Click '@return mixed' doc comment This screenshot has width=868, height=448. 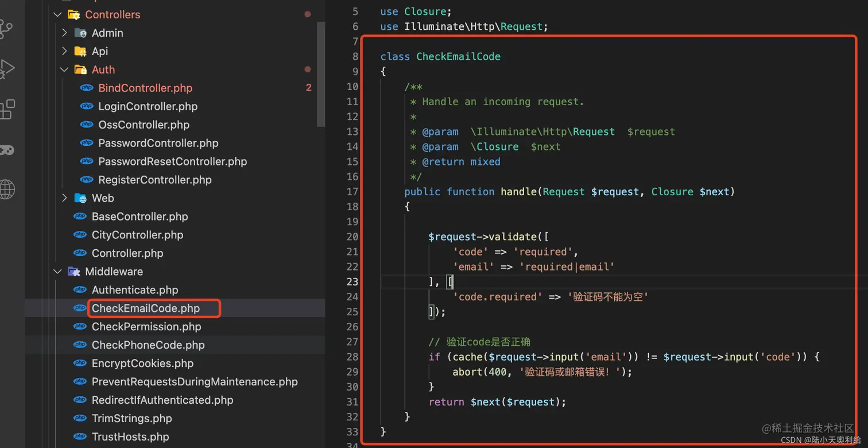pyautogui.click(x=461, y=161)
